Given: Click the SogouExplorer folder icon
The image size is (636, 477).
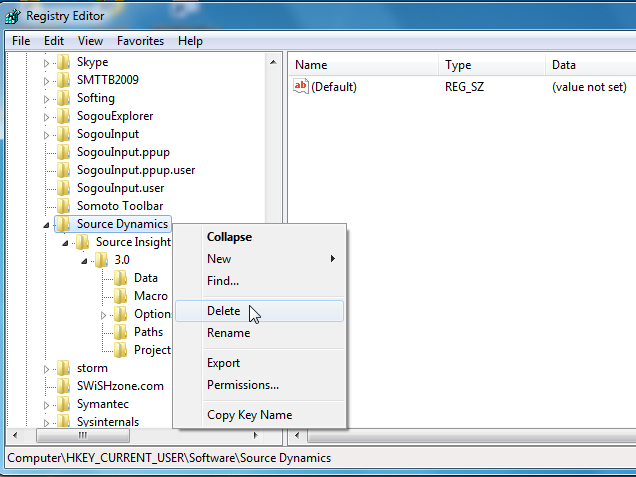Looking at the screenshot, I should 63,116.
